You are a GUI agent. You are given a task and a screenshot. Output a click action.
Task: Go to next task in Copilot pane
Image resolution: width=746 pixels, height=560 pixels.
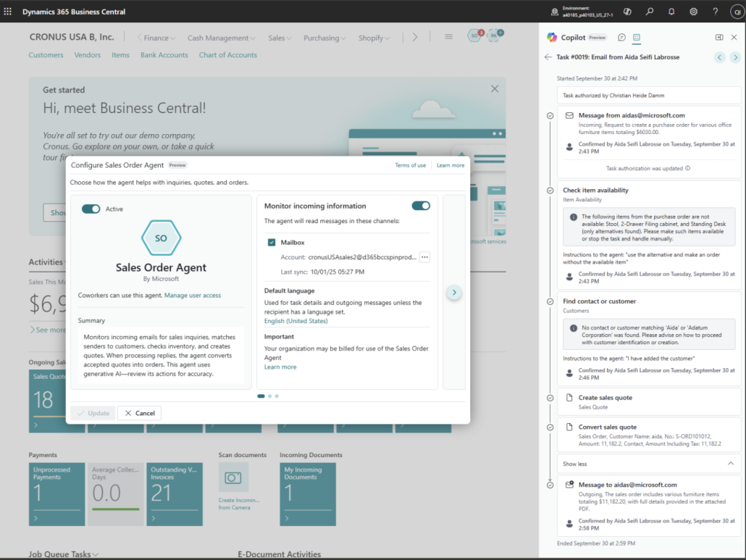click(x=736, y=57)
